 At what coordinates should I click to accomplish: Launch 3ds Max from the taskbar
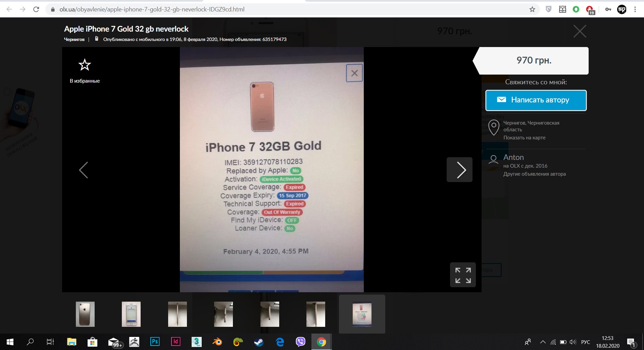click(196, 342)
